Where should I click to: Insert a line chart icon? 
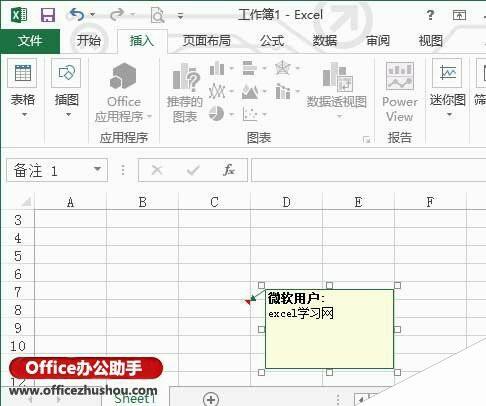[217, 91]
